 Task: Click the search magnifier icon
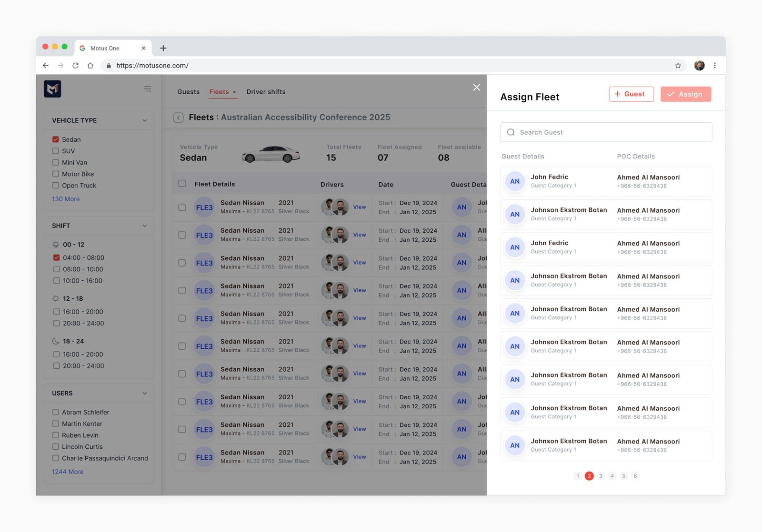coord(511,132)
